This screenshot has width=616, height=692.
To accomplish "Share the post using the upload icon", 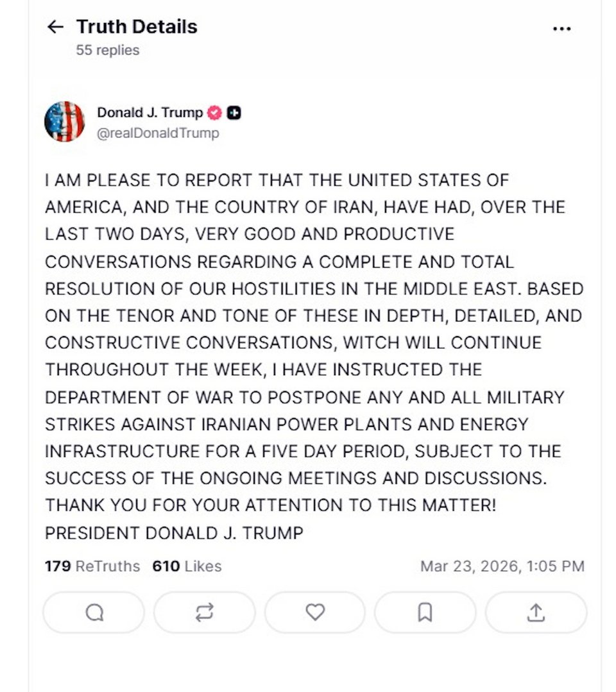I will 535,613.
